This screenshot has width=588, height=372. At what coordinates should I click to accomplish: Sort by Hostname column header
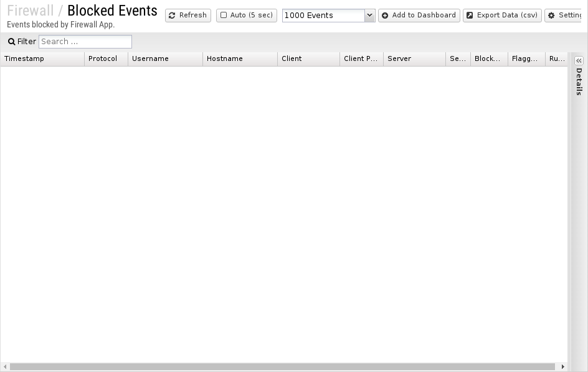(x=240, y=59)
